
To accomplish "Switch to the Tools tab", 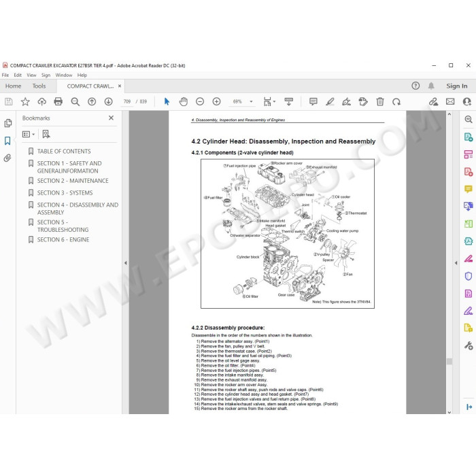I will point(39,86).
